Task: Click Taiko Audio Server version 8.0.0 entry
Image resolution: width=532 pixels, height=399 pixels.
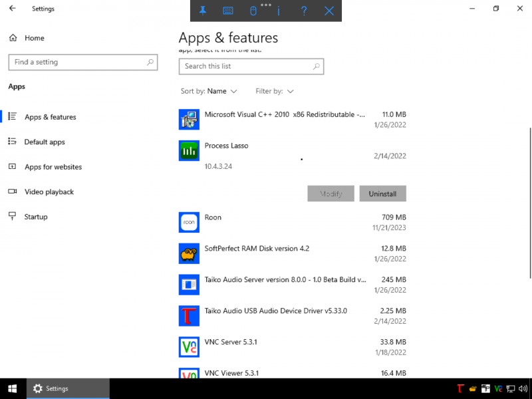Action: point(285,279)
